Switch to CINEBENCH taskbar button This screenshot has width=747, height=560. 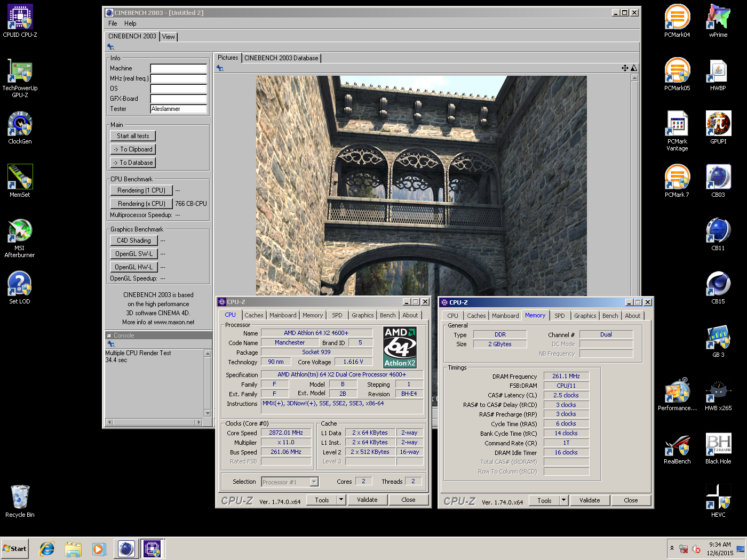pos(126,549)
